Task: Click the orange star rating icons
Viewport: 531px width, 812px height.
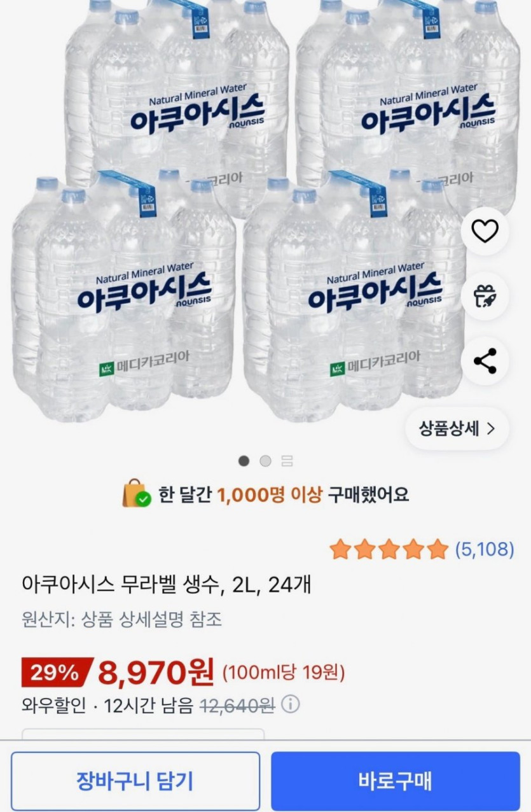Action: click(x=389, y=549)
